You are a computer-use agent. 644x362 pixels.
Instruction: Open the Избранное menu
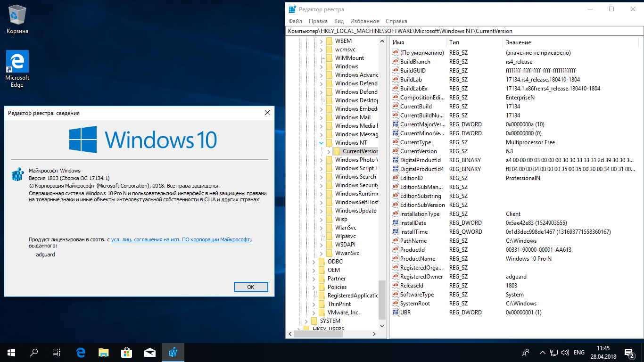364,21
